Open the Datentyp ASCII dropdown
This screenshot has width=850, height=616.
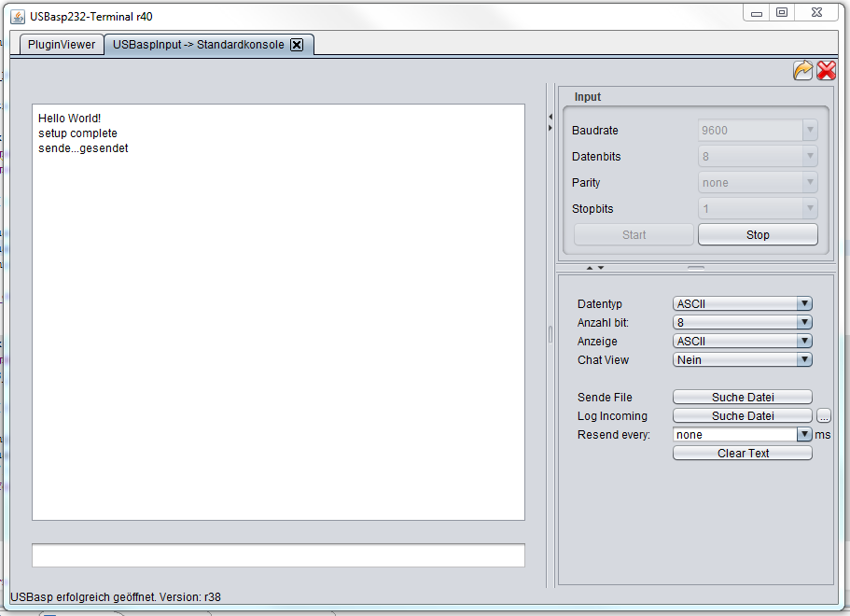coord(742,303)
